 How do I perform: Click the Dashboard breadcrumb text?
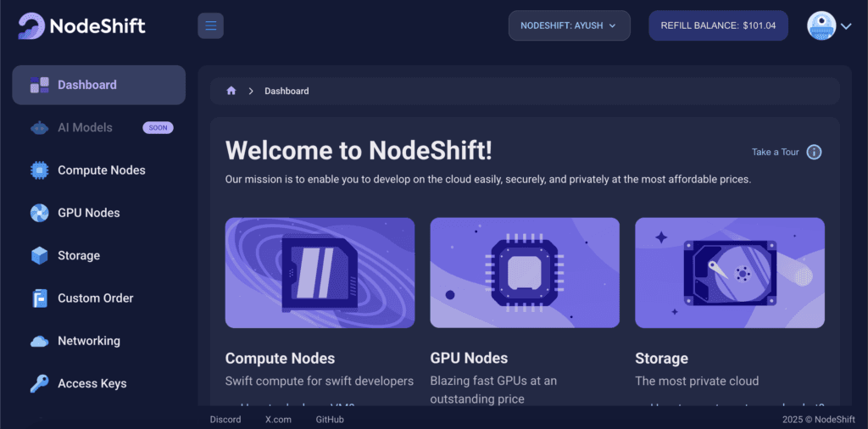click(x=287, y=91)
